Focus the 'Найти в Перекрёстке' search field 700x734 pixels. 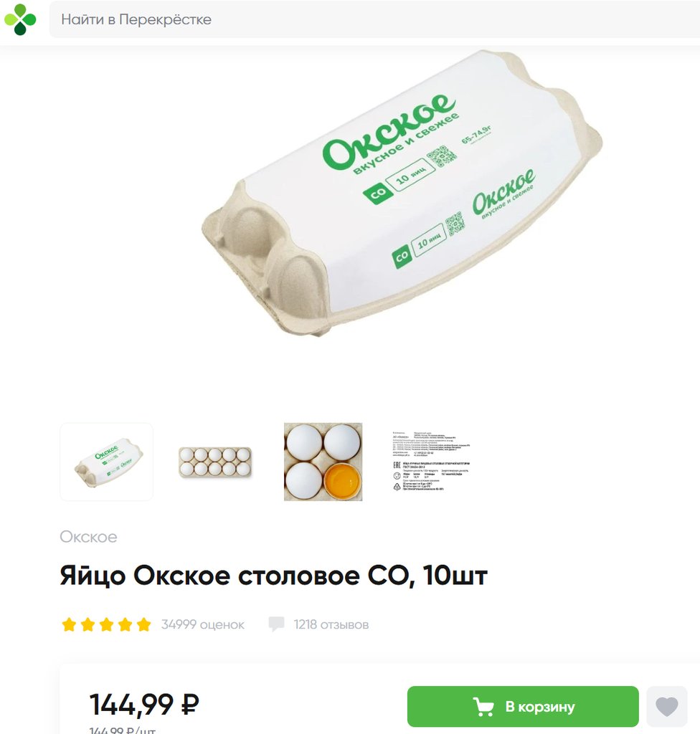pos(374,19)
